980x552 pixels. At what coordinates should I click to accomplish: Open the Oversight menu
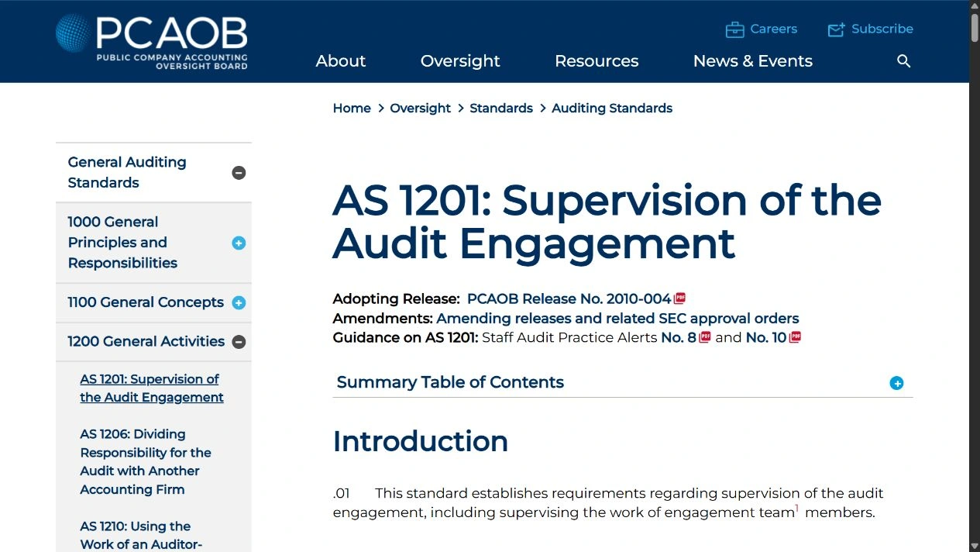click(460, 61)
